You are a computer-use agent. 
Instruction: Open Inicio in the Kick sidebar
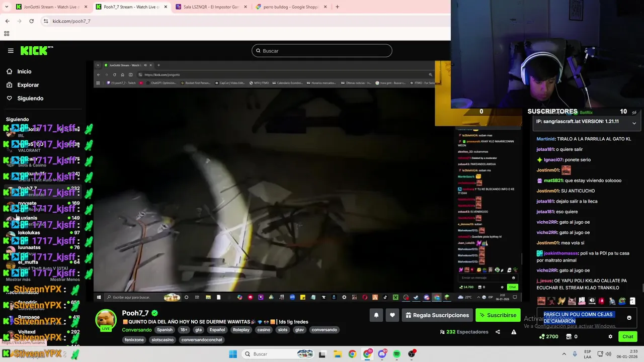24,71
